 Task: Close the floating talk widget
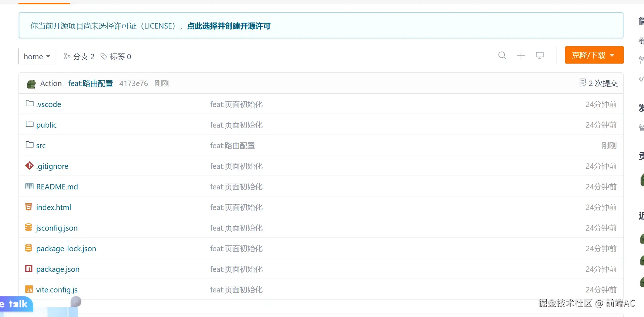tap(76, 301)
